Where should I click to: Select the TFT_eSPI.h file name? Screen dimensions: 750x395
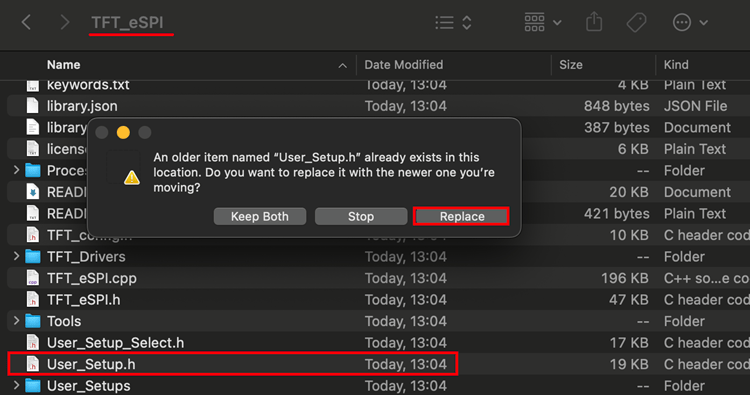(83, 300)
